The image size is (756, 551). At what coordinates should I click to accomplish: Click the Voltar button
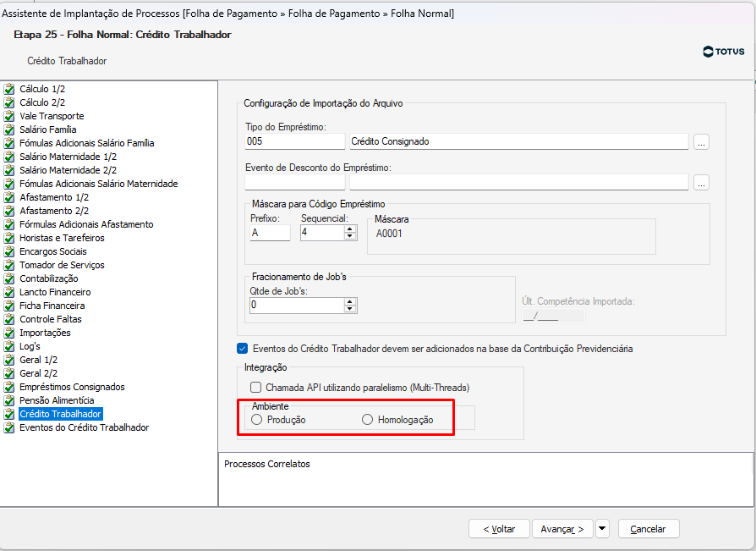(x=499, y=529)
